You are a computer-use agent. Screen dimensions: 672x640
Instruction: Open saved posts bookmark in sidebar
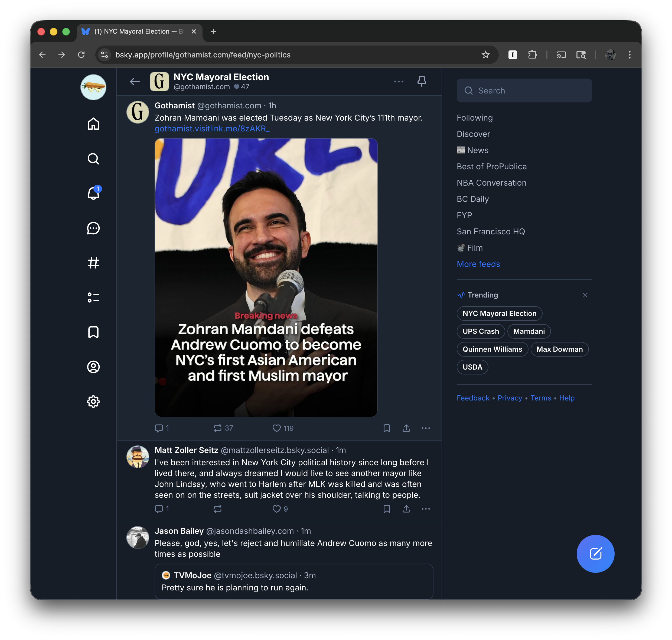click(x=93, y=332)
